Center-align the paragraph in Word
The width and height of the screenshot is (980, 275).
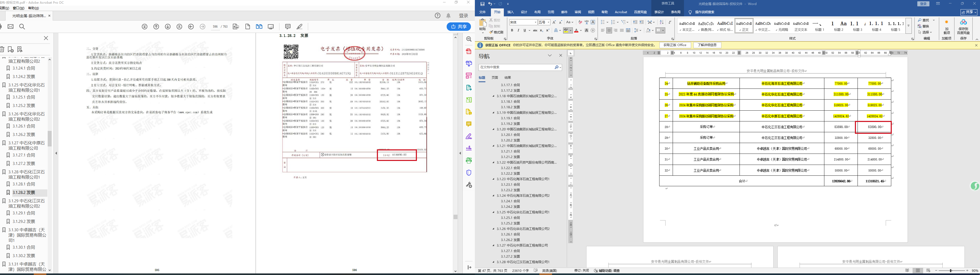(x=609, y=31)
